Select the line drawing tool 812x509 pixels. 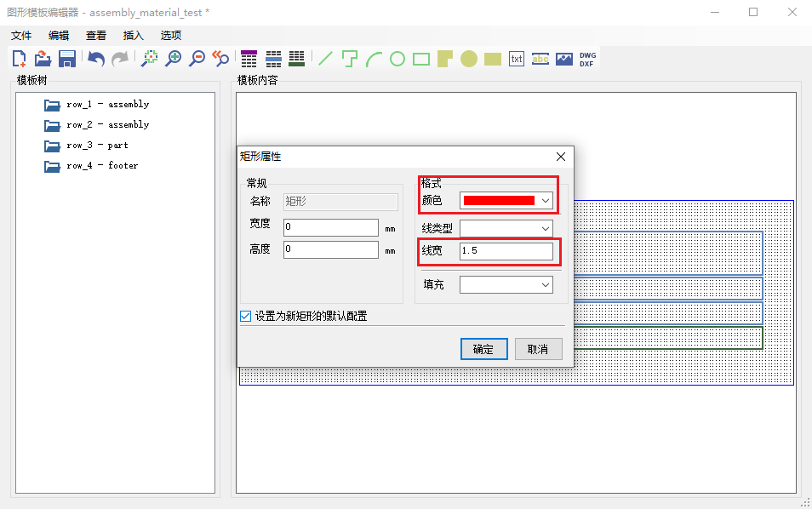[x=325, y=59]
